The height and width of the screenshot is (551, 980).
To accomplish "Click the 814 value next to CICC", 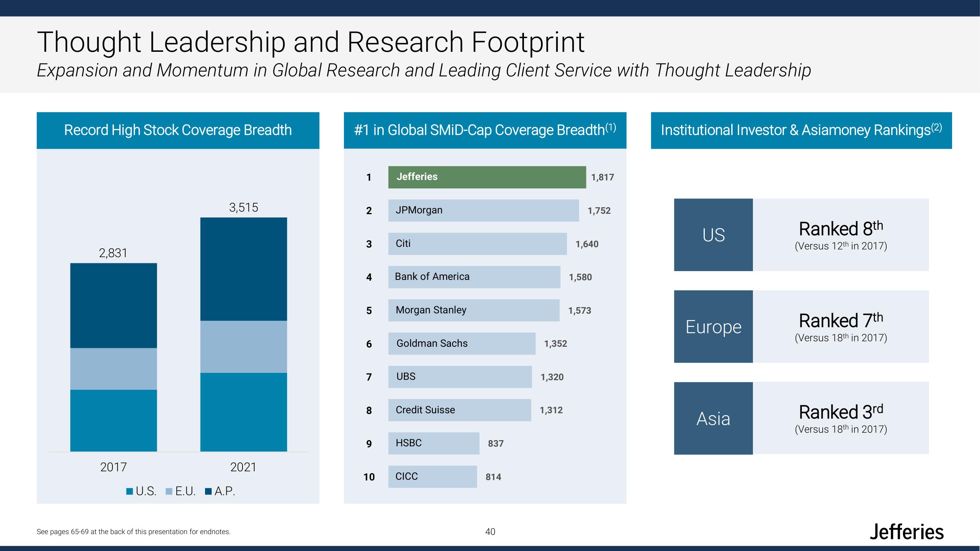I will (493, 477).
